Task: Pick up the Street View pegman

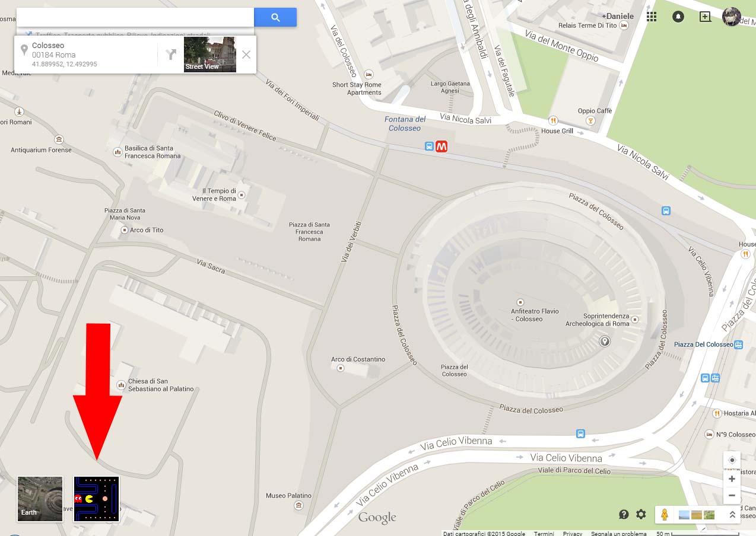Action: (x=665, y=515)
